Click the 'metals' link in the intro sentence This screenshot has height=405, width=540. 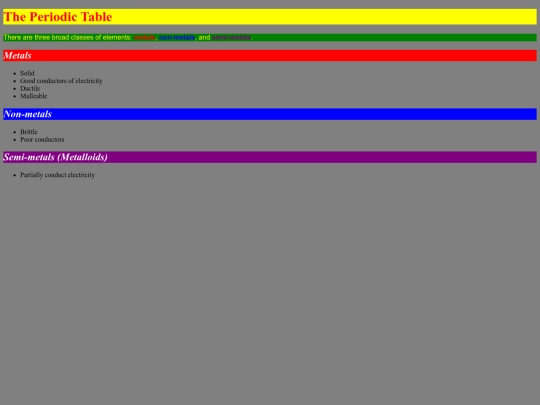[145, 38]
